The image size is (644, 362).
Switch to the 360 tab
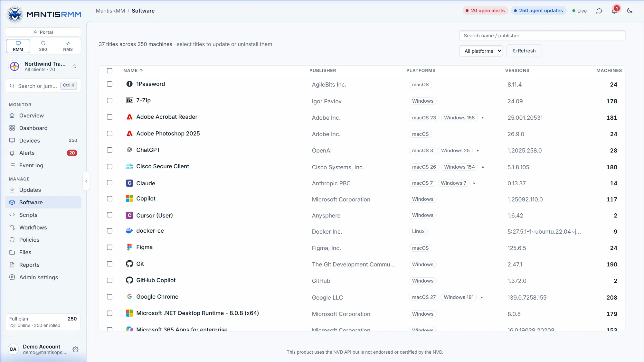(x=43, y=46)
